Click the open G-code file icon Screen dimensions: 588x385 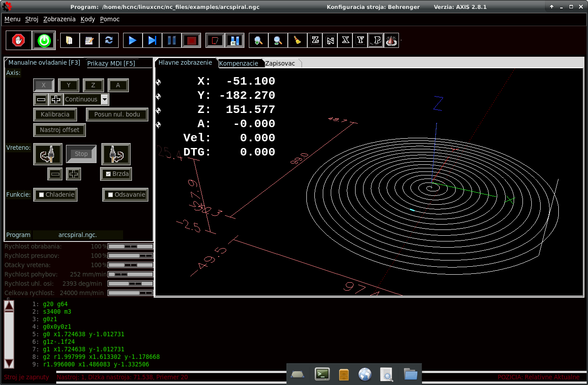coord(69,40)
